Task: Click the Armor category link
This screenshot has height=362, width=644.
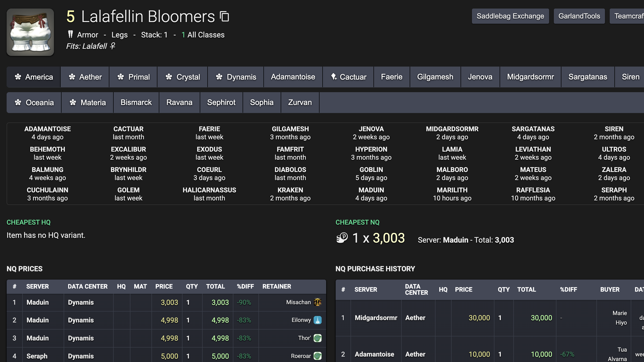Action: [88, 35]
